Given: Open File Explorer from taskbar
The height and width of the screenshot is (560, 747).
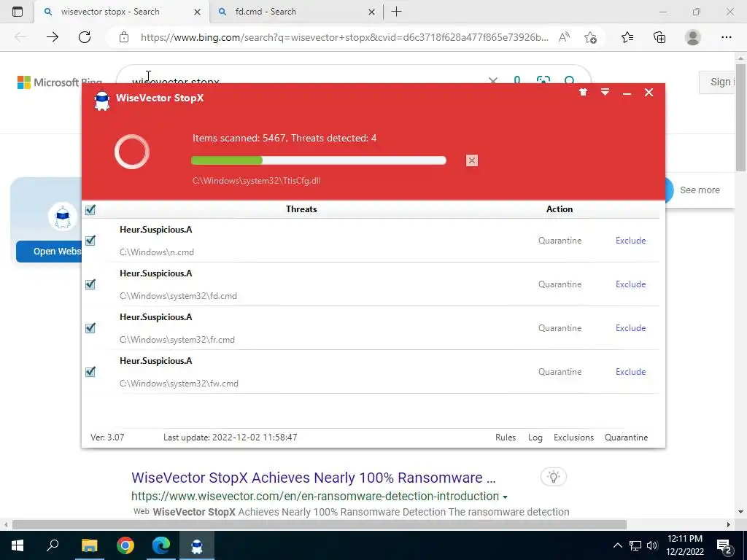Looking at the screenshot, I should click(x=89, y=545).
